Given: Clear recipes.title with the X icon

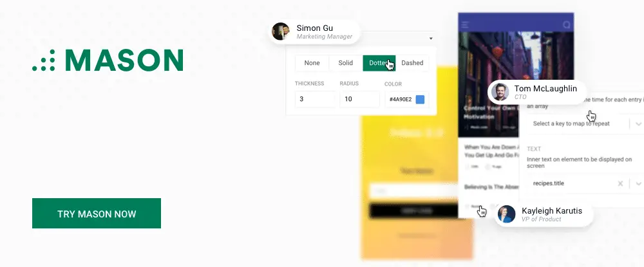Looking at the screenshot, I should click(621, 183).
